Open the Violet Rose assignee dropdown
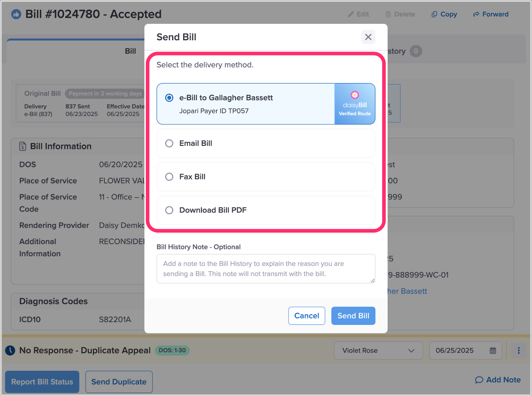This screenshot has width=532, height=396. 378,350
